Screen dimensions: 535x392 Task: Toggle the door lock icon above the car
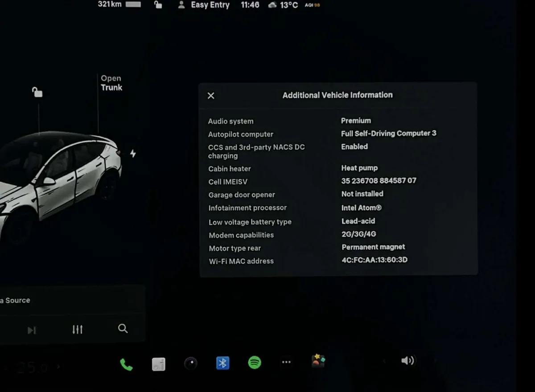(37, 92)
